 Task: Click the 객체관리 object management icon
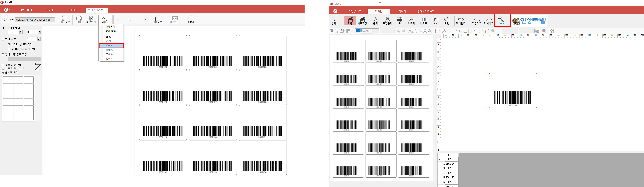[x=461, y=21]
